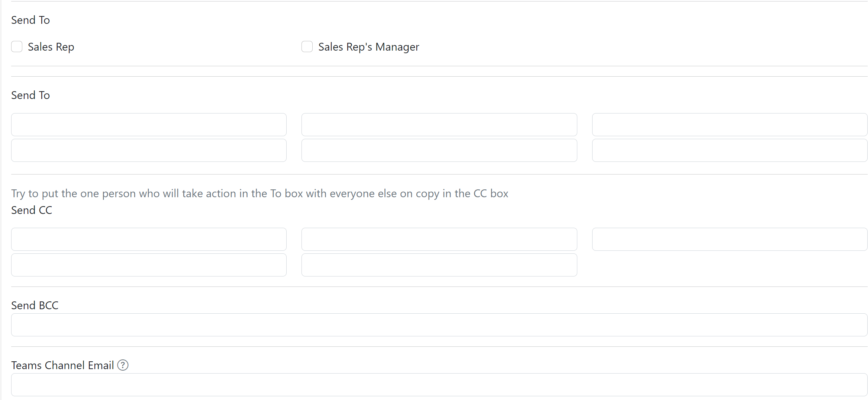Click the Send BCC section label
Screen dimensions: 868x400
tap(35, 305)
